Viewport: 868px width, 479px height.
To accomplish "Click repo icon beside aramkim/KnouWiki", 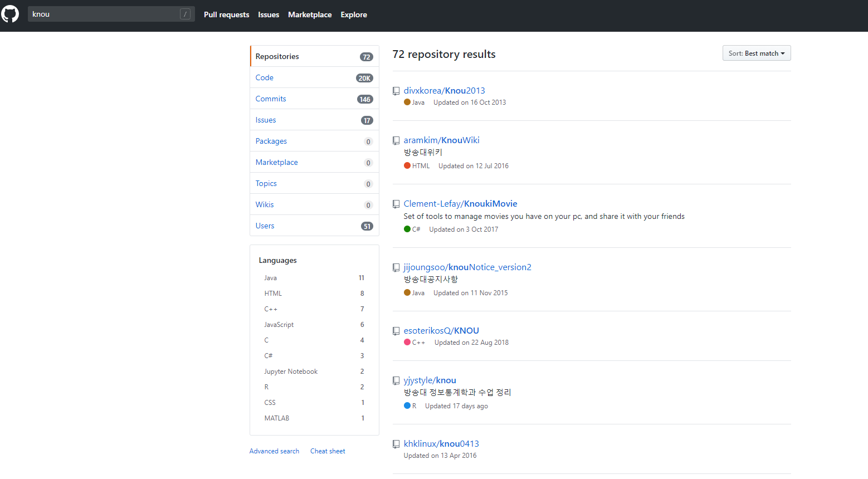I will point(396,140).
